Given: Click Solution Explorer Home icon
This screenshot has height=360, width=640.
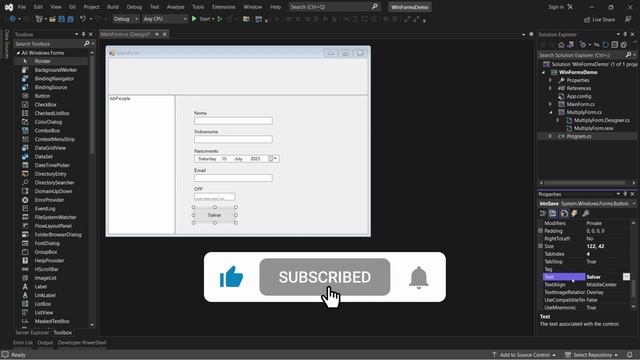Looking at the screenshot, I should click(x=561, y=45).
